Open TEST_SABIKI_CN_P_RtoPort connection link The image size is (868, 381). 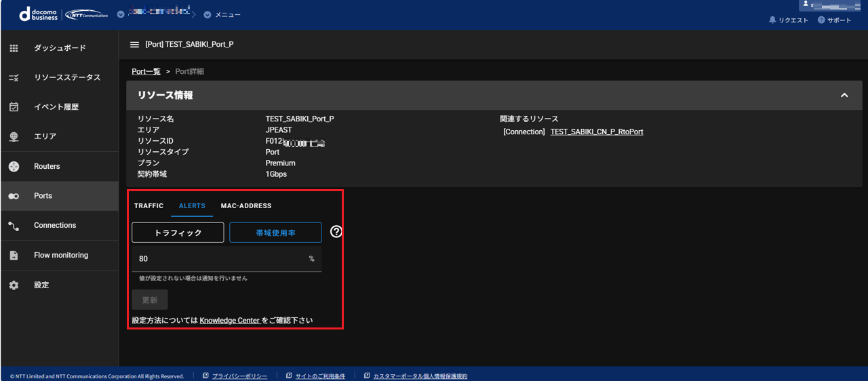point(596,132)
